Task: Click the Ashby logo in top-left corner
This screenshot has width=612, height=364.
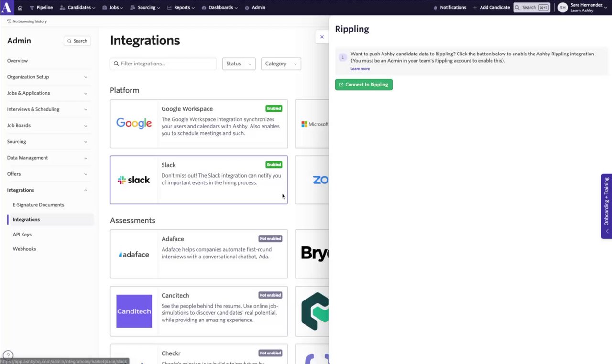Action: [7, 7]
